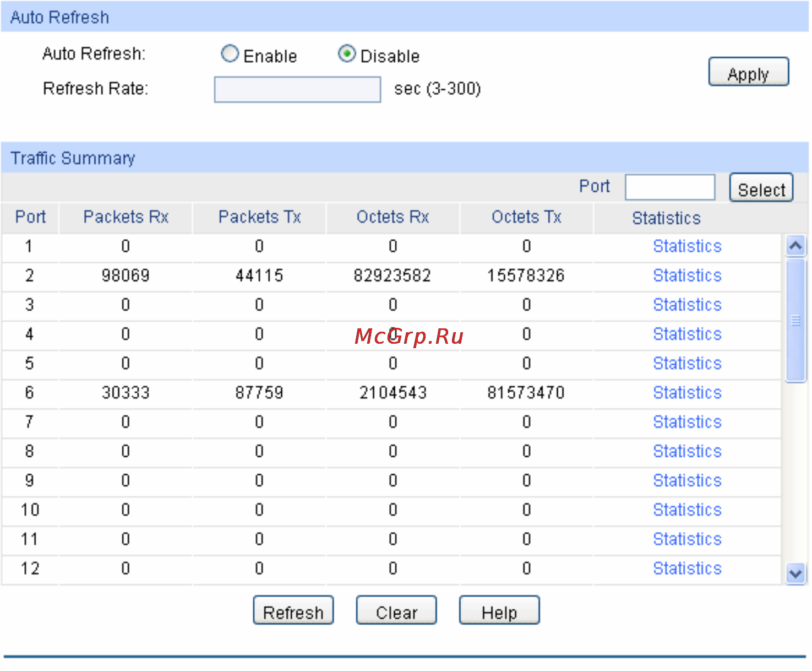The height and width of the screenshot is (671, 812).
Task: Click port number 12 in the table
Action: 30,569
